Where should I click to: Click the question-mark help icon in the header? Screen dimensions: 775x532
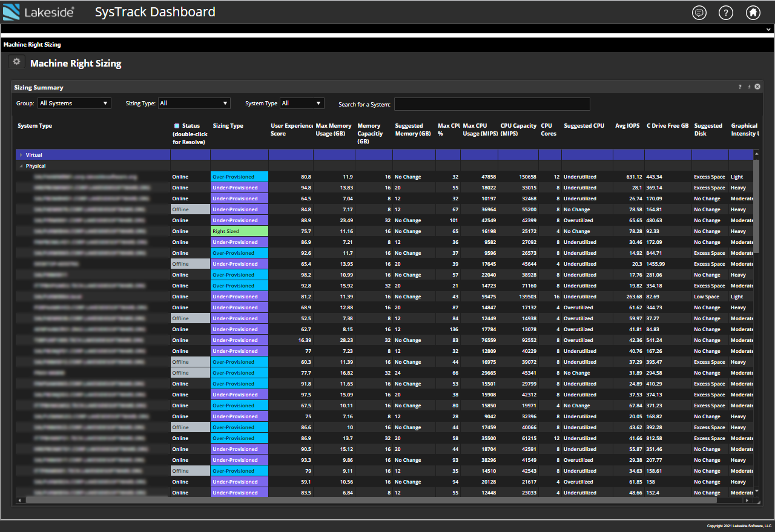pyautogui.click(x=726, y=12)
